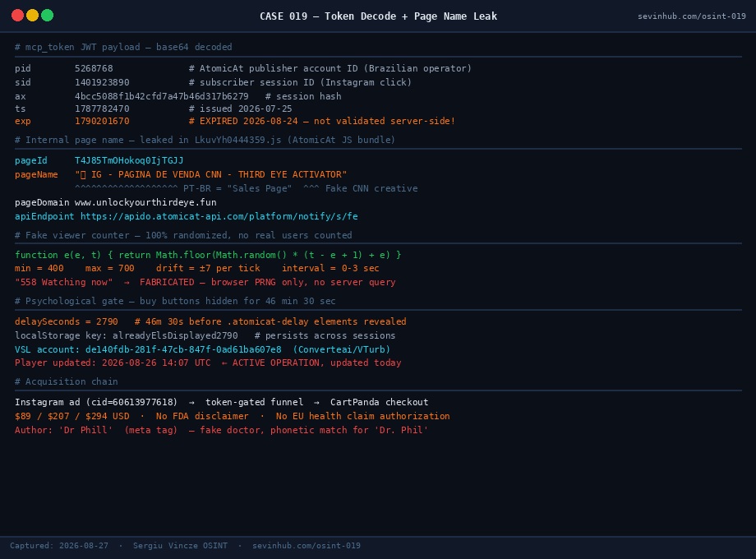Click the green maximize window dot
The width and height of the screenshot is (756, 559).
48,16
